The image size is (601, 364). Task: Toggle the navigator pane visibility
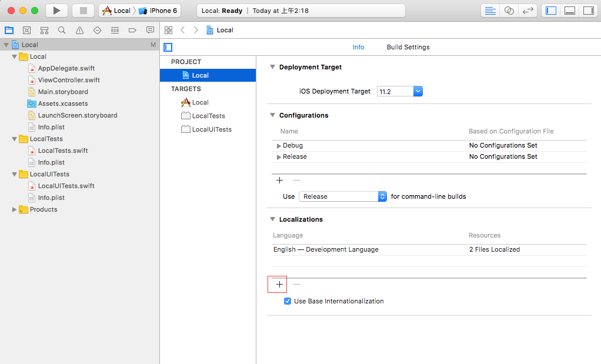coord(551,11)
